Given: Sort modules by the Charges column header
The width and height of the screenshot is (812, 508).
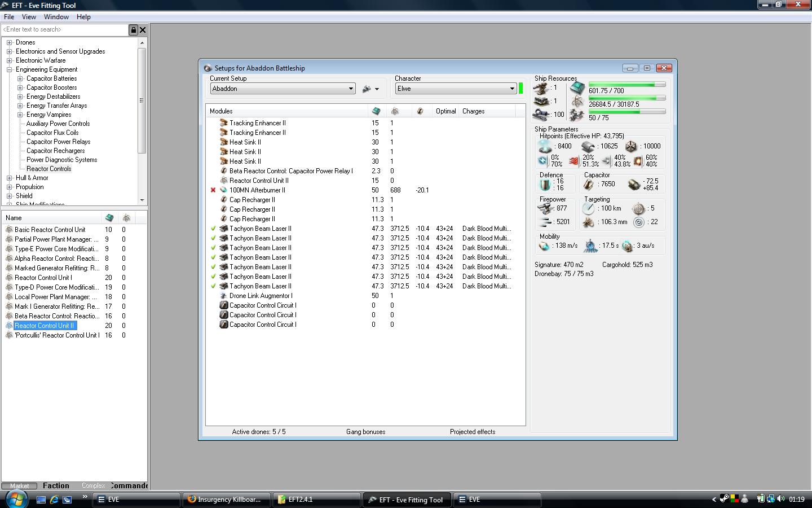Looking at the screenshot, I should tap(488, 111).
